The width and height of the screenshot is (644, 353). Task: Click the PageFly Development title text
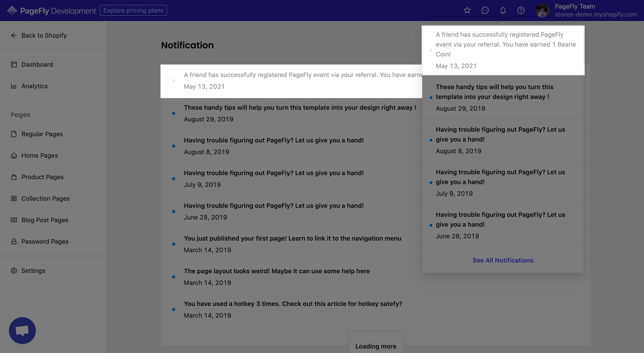point(58,11)
